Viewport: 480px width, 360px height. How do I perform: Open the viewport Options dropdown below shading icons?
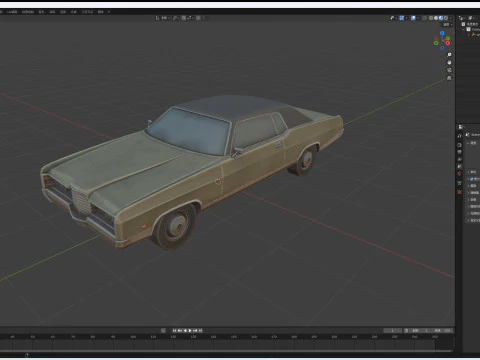[447, 25]
